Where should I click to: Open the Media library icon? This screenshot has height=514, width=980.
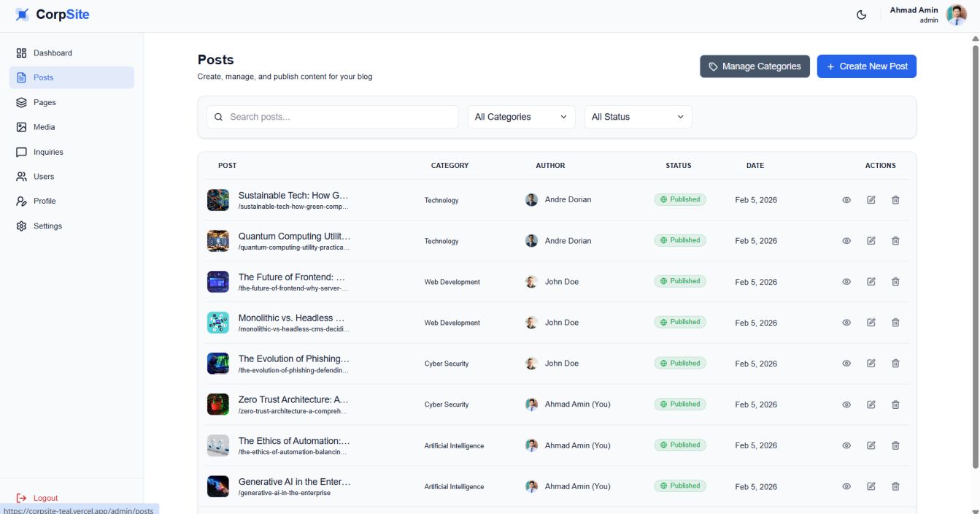22,127
